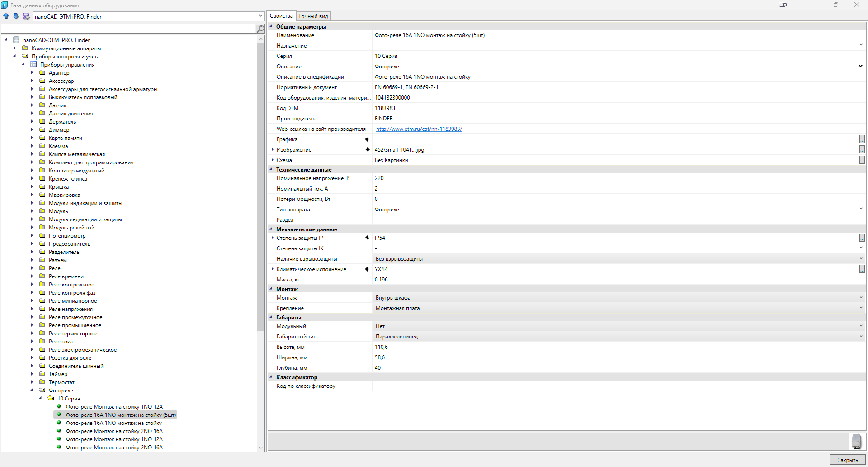Open the nanoCAD-ЭТМ iPRO. Finder database dropdown
This screenshot has width=868, height=467.
point(260,16)
